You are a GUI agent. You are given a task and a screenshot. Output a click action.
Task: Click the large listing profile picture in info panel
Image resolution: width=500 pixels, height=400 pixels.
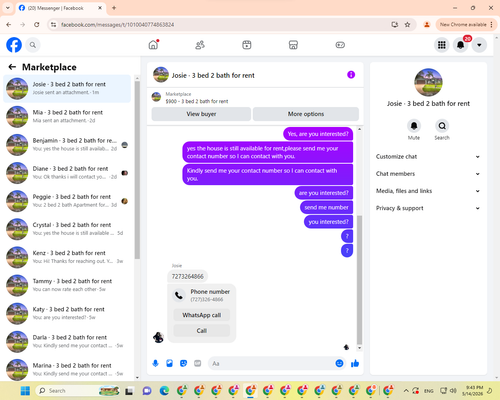(428, 82)
